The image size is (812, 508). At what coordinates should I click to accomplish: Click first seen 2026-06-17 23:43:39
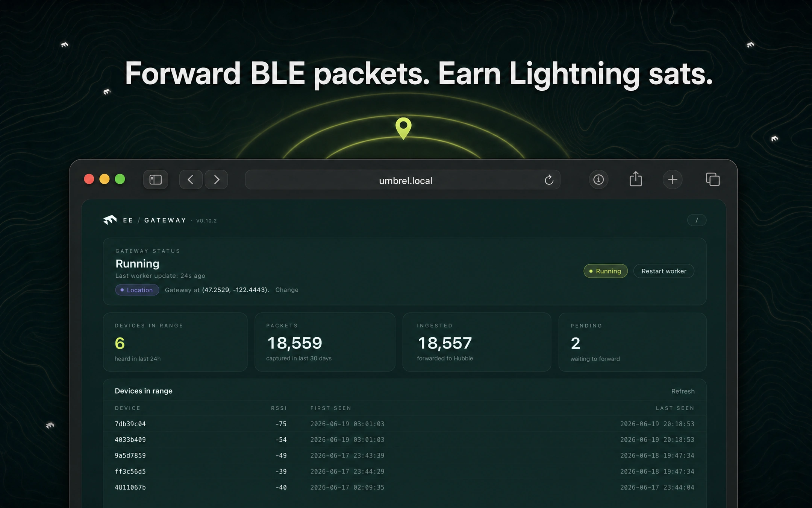point(347,455)
